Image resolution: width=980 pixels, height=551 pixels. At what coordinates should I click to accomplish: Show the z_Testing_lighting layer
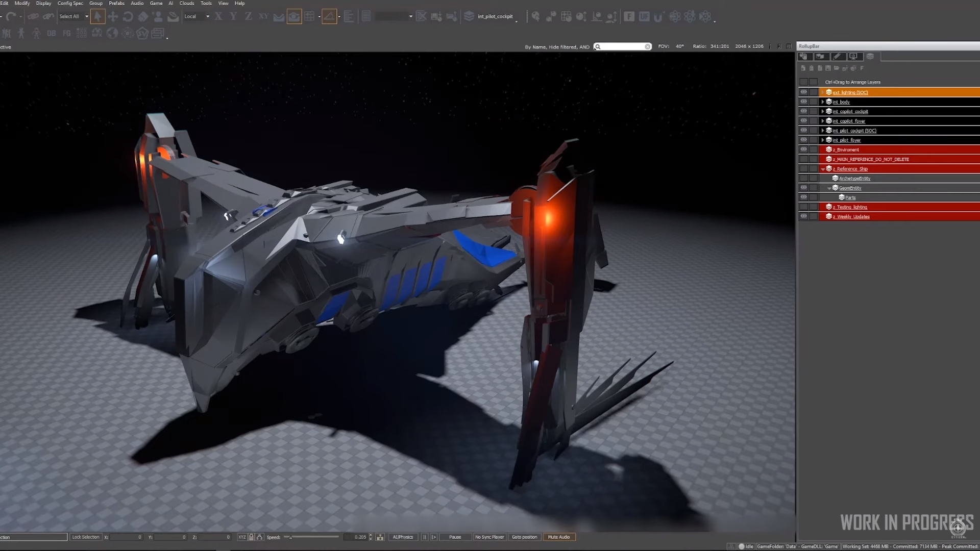click(x=804, y=207)
